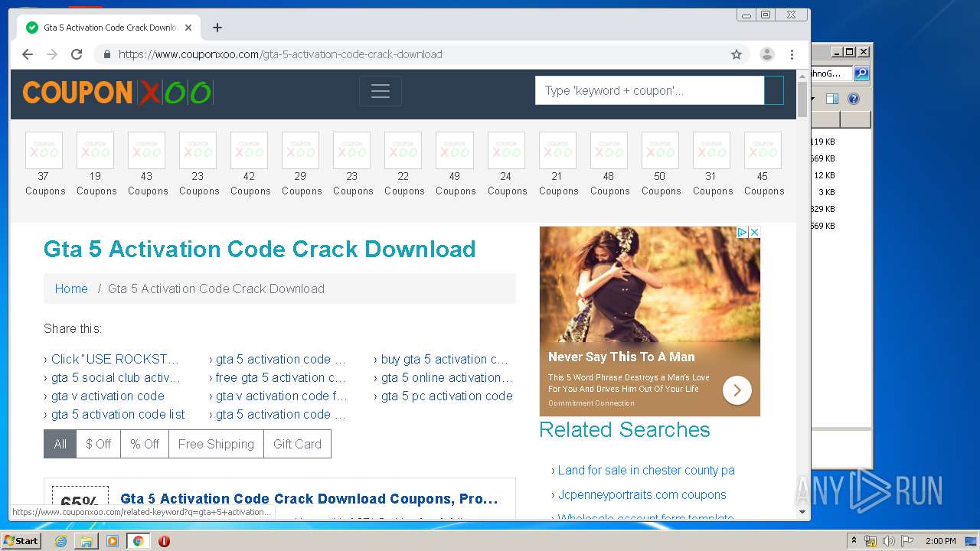Open a new tab with the plus button

[217, 28]
